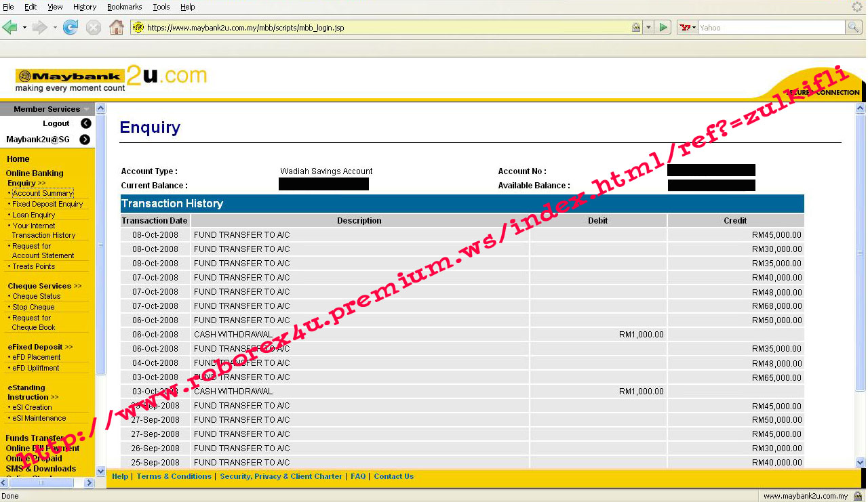The width and height of the screenshot is (868, 502).
Task: Click the 'RM65,000.00' credit amount
Action: pos(776,377)
